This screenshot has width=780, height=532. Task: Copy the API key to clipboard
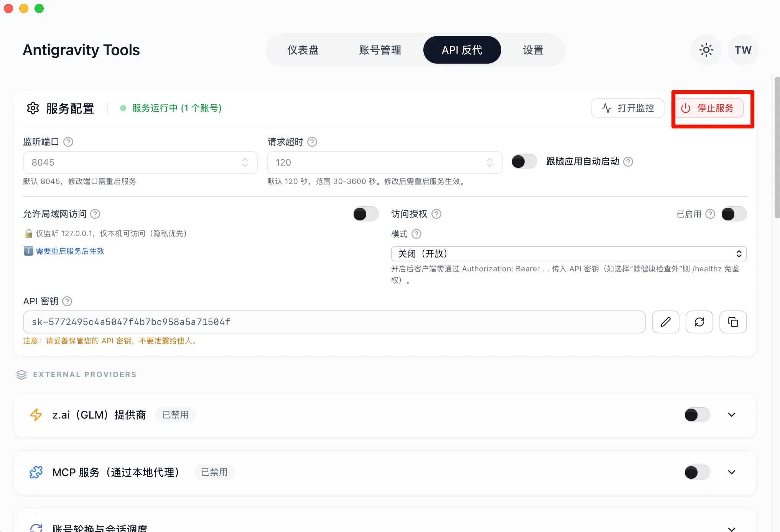[x=733, y=322]
